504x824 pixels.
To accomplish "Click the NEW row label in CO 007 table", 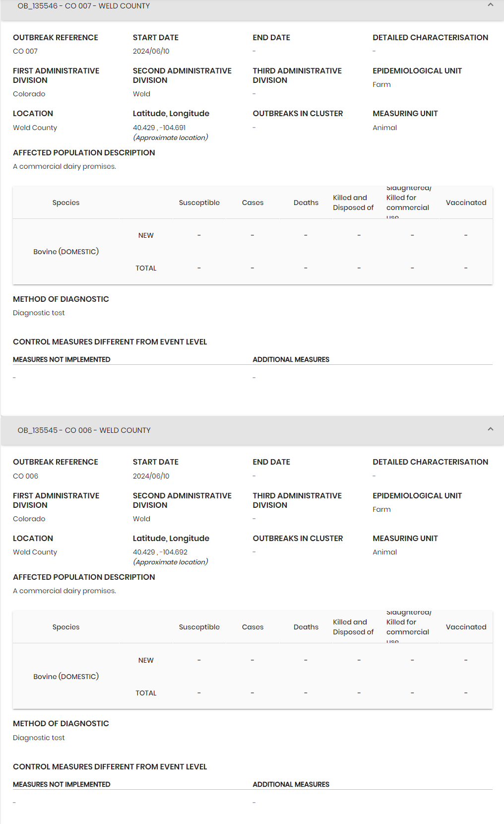I will click(x=146, y=235).
